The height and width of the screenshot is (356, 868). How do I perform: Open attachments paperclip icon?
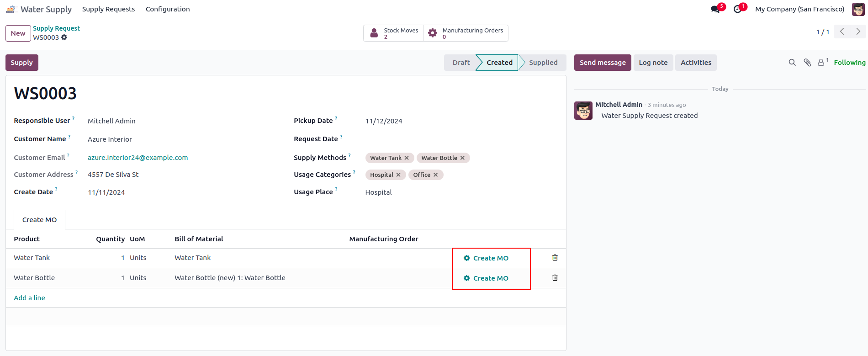click(807, 63)
